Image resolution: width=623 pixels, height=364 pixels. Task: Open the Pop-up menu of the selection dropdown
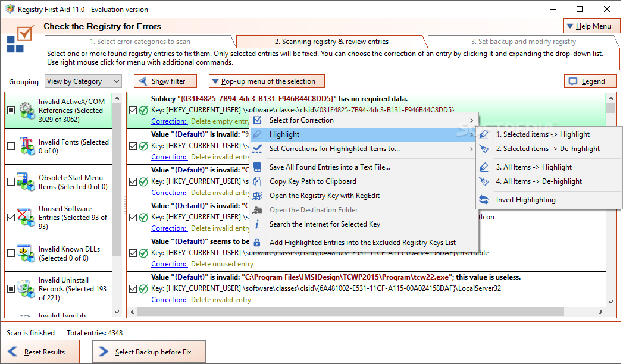tap(267, 81)
